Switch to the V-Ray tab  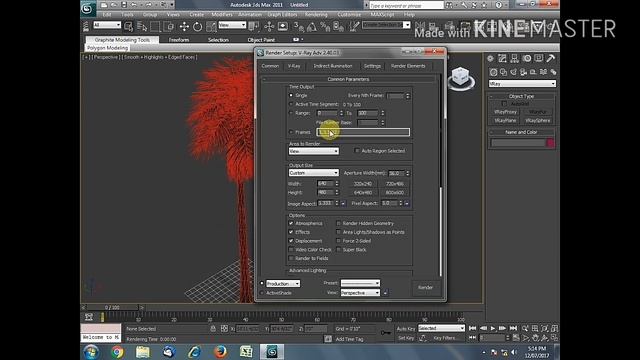click(x=294, y=66)
